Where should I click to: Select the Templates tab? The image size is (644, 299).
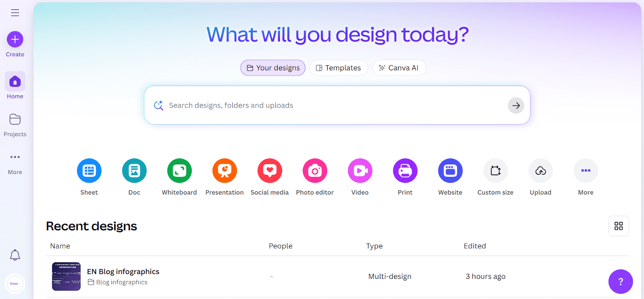click(339, 68)
